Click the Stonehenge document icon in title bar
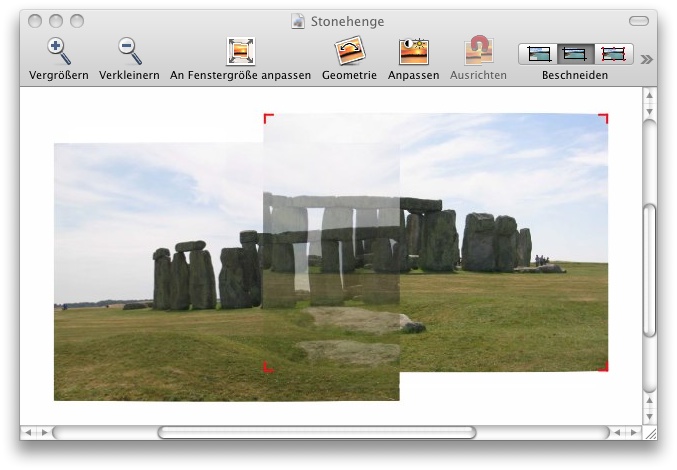The width and height of the screenshot is (677, 470). 297,21
